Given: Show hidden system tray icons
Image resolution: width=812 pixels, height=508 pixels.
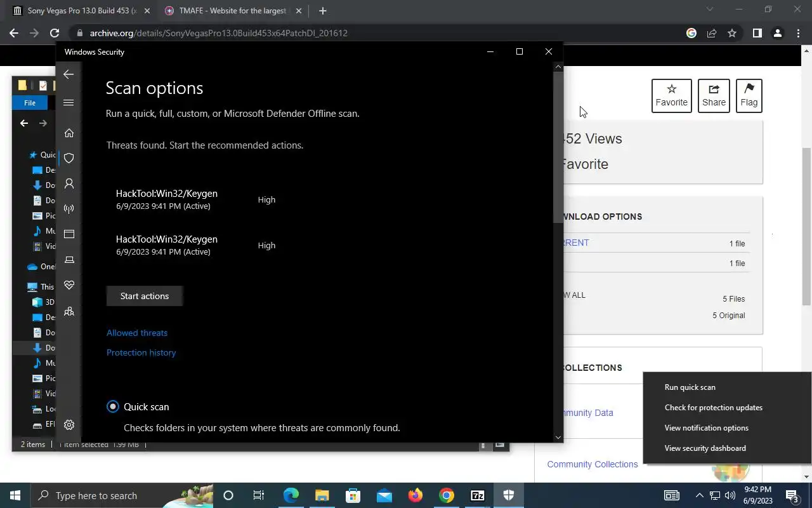Looking at the screenshot, I should click(699, 495).
